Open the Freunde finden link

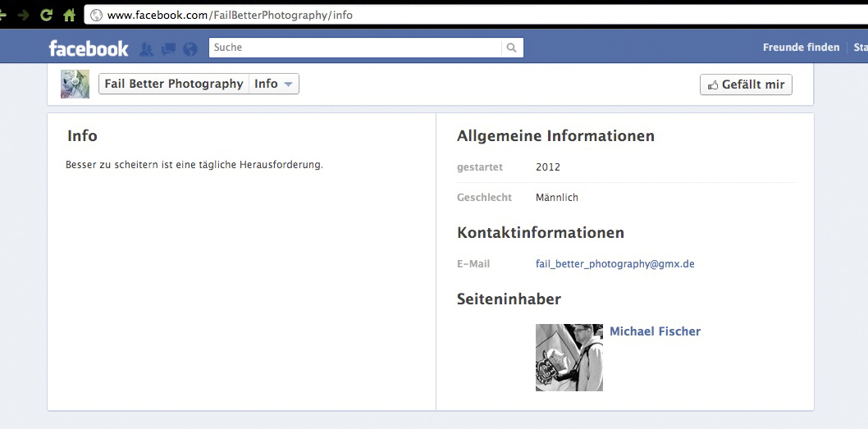(801, 48)
